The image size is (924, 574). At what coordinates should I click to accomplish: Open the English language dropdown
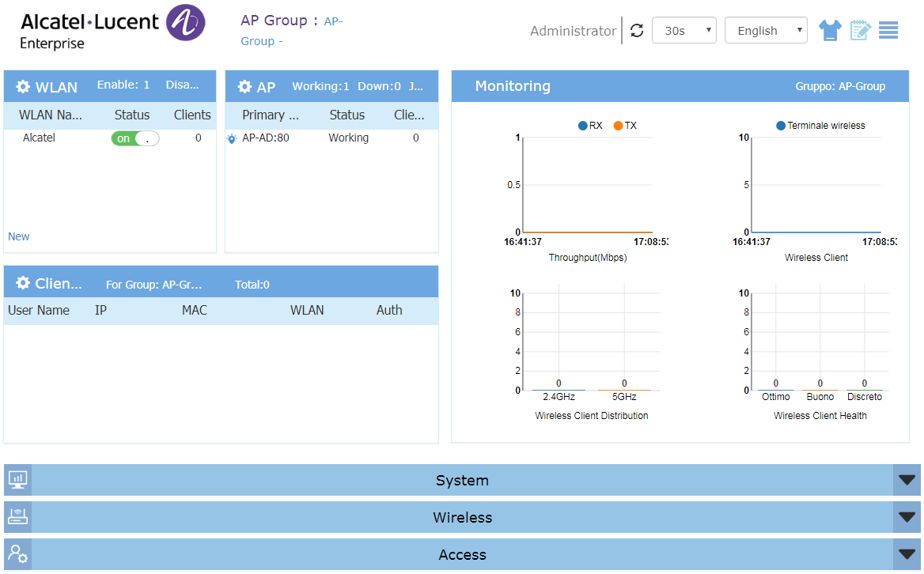pyautogui.click(x=765, y=31)
